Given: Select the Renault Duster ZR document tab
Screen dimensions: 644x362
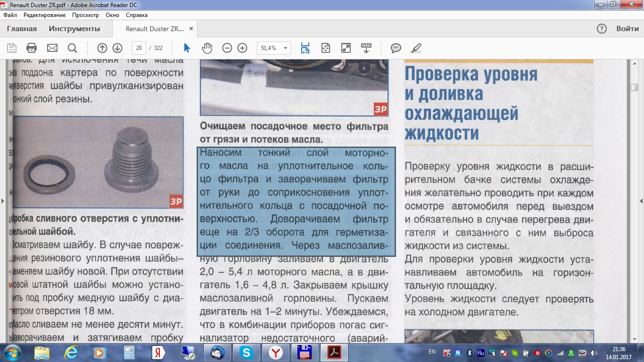Looking at the screenshot, I should coord(155,29).
